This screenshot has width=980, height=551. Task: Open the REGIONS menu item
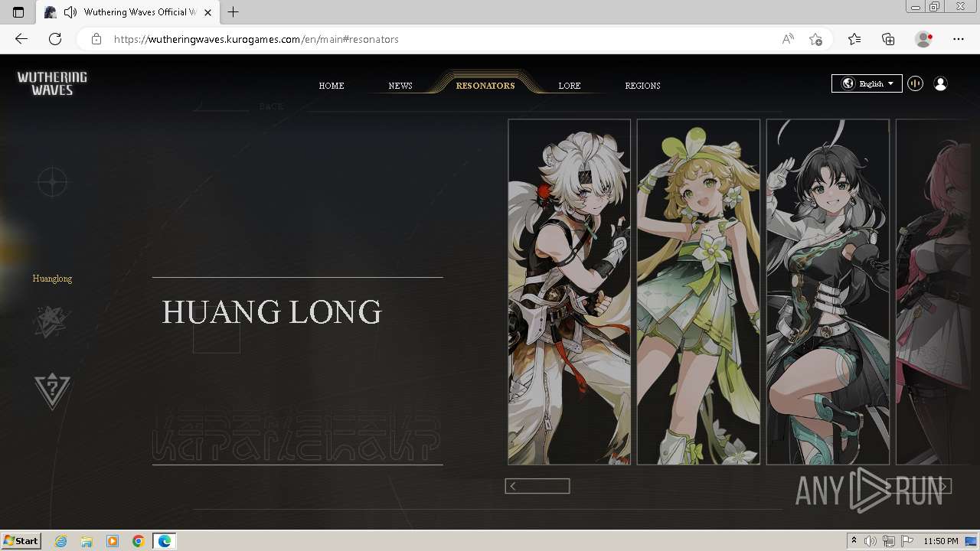click(x=642, y=86)
